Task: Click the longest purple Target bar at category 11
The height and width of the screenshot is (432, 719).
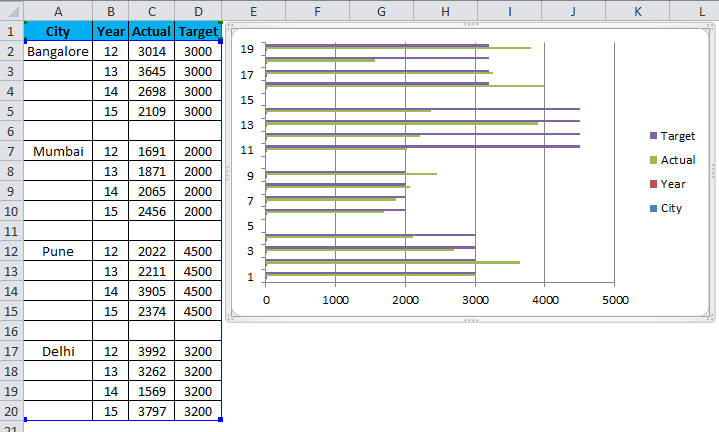Action: coord(423,146)
